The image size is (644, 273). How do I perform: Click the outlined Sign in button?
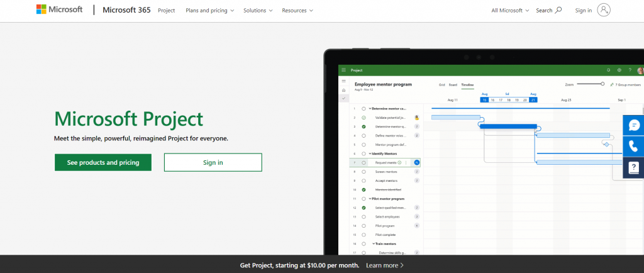coord(213,162)
